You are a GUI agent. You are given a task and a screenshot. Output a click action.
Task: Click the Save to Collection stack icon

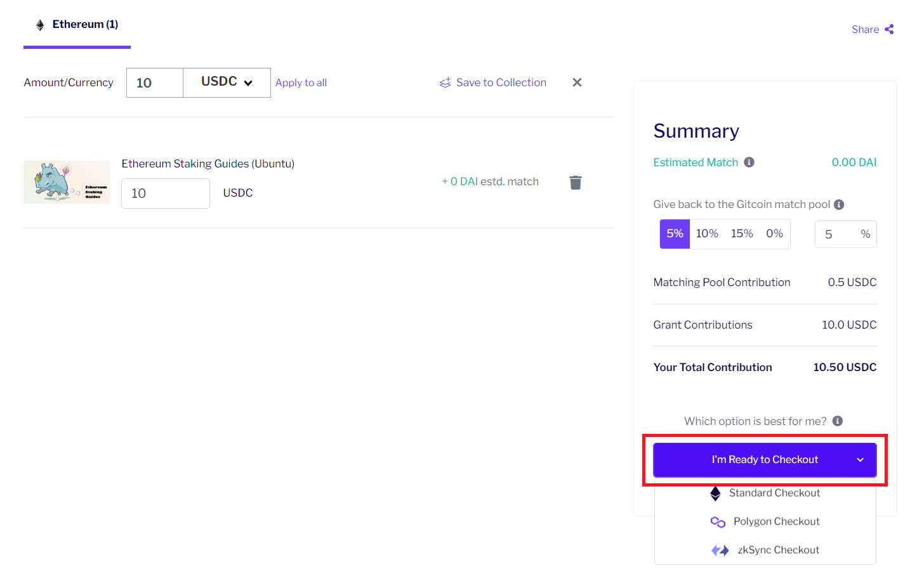point(445,82)
